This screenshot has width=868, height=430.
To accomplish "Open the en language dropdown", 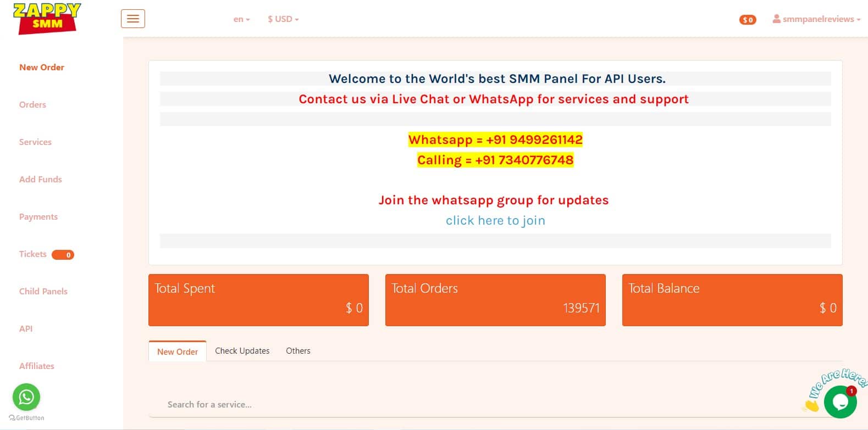I will (241, 19).
